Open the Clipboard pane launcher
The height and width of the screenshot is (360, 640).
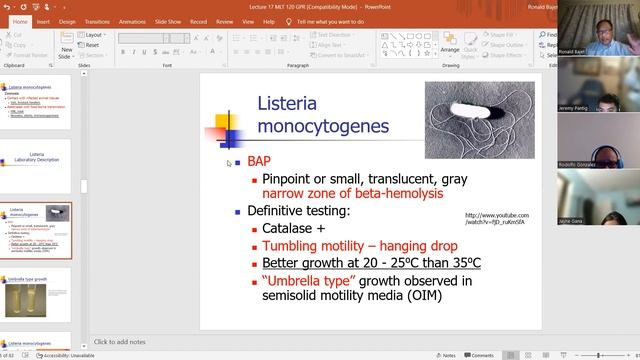point(51,65)
